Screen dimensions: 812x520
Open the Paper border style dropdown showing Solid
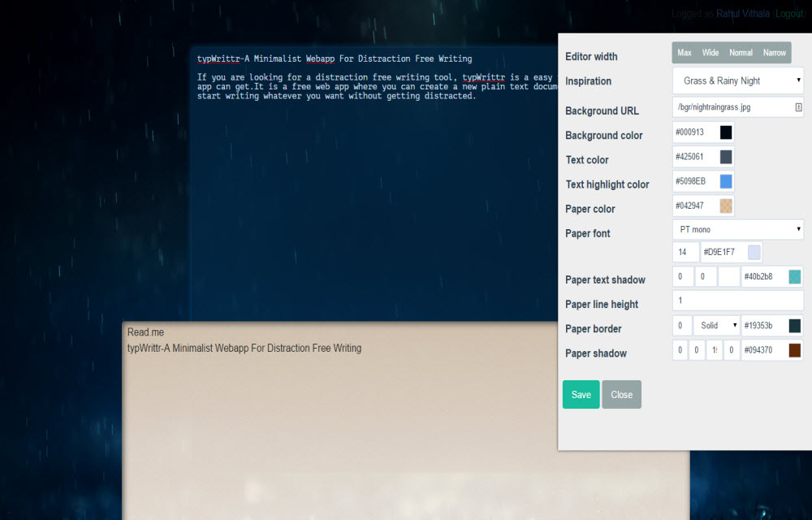(x=717, y=325)
